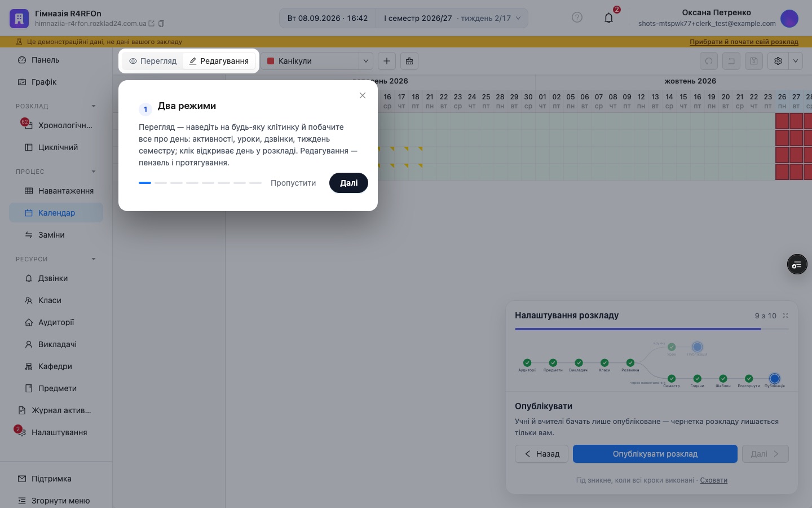Click the save icon in calendar toolbar
This screenshot has height=508, width=812.
pos(754,61)
